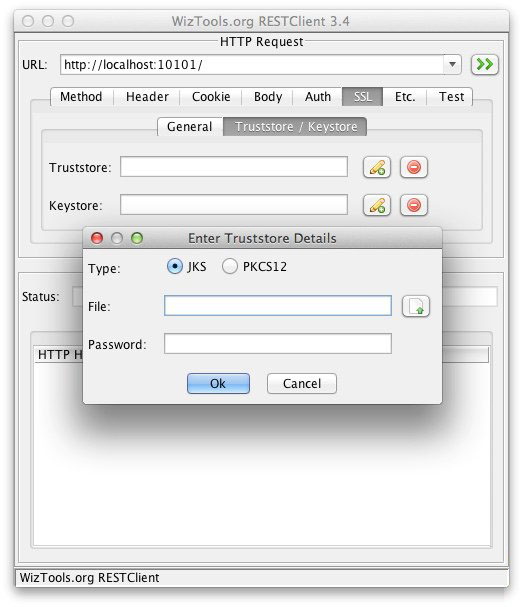Close the Enter Truststore Details dialog
The height and width of the screenshot is (607, 523).
pyautogui.click(x=97, y=238)
